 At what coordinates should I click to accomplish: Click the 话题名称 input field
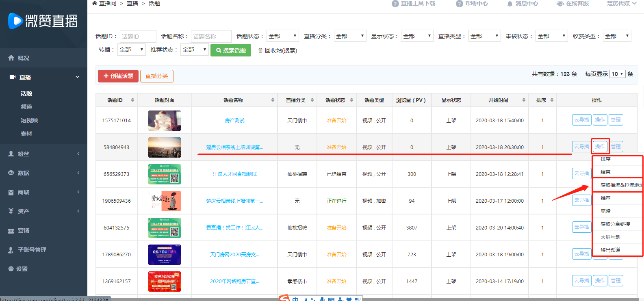[211, 36]
